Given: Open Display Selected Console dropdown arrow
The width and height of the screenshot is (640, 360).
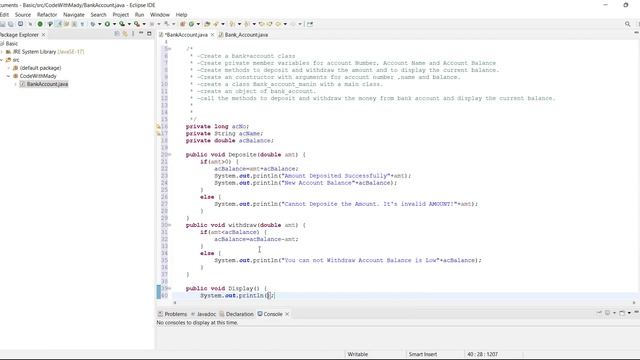Looking at the screenshot, I should 614,313.
